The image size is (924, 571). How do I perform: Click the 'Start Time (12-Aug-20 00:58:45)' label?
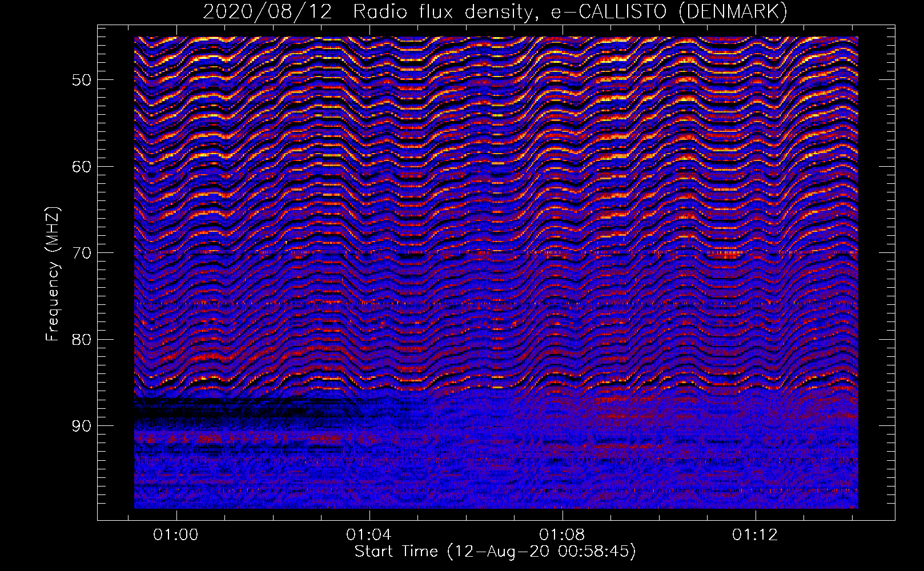495,551
